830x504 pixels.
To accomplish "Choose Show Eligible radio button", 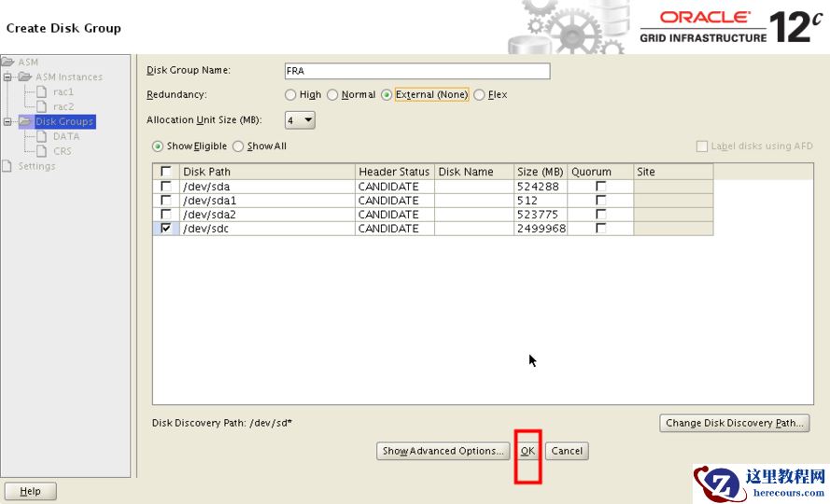I will point(157,147).
